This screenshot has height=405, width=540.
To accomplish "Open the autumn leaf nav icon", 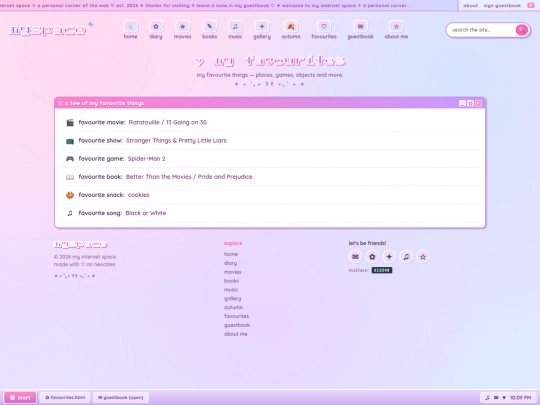I will [291, 27].
